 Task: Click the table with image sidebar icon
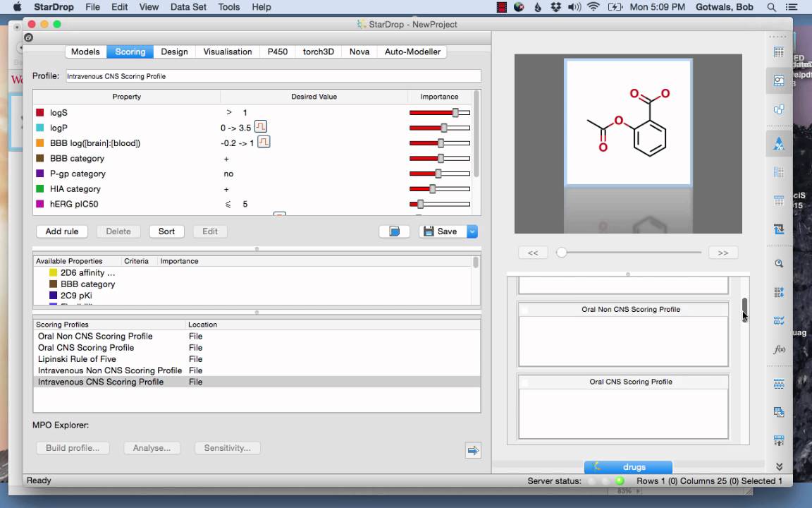(778, 412)
